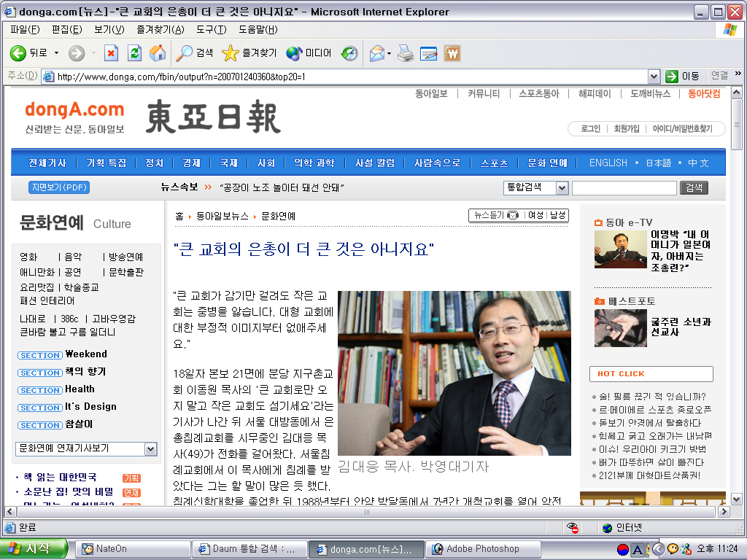Open the 통합검색 search category dropdown
Image resolution: width=747 pixels, height=560 pixels.
(536, 187)
